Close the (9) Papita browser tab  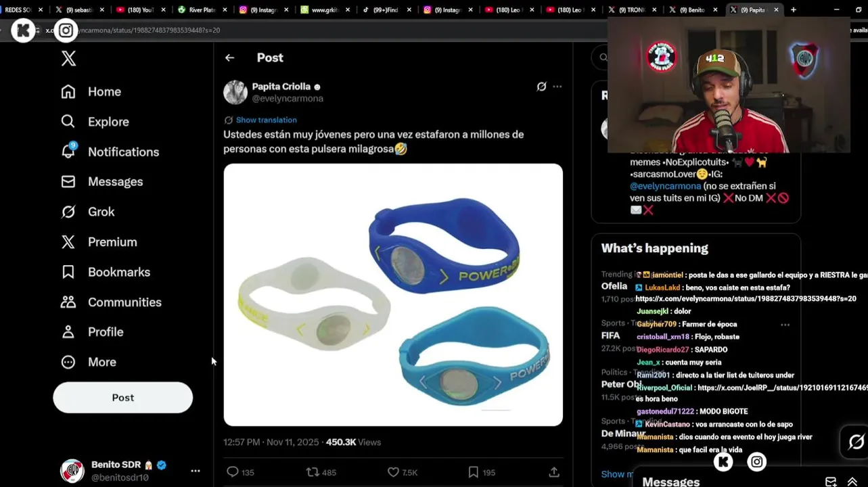776,10
